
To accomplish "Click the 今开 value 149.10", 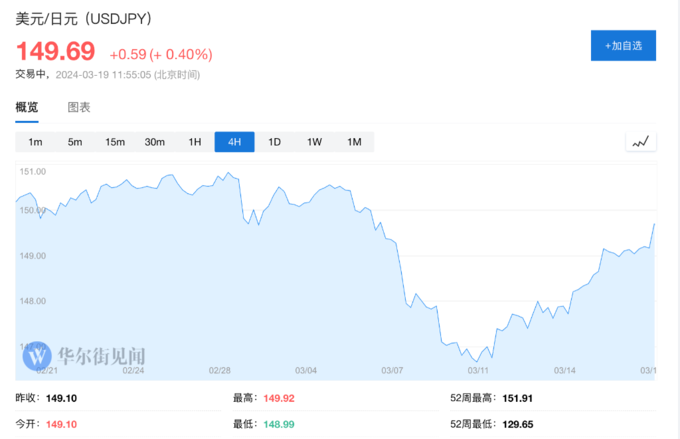I will click(x=62, y=424).
